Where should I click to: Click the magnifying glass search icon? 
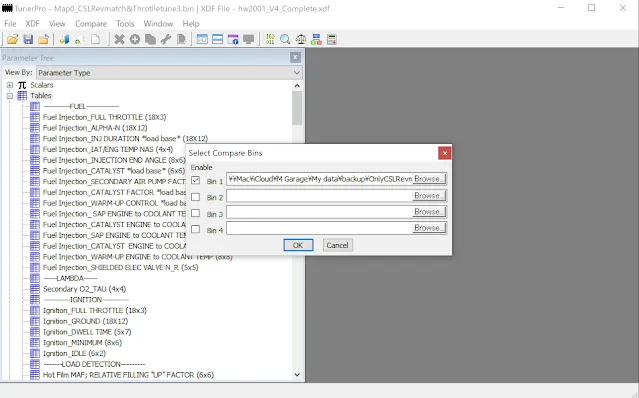[x=285, y=39]
